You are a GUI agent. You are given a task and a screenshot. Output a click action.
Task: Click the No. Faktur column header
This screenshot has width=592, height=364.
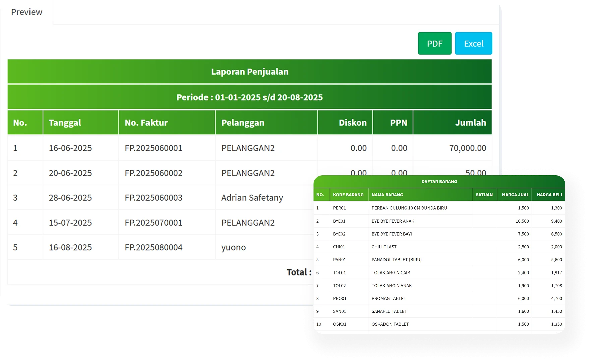(x=146, y=123)
